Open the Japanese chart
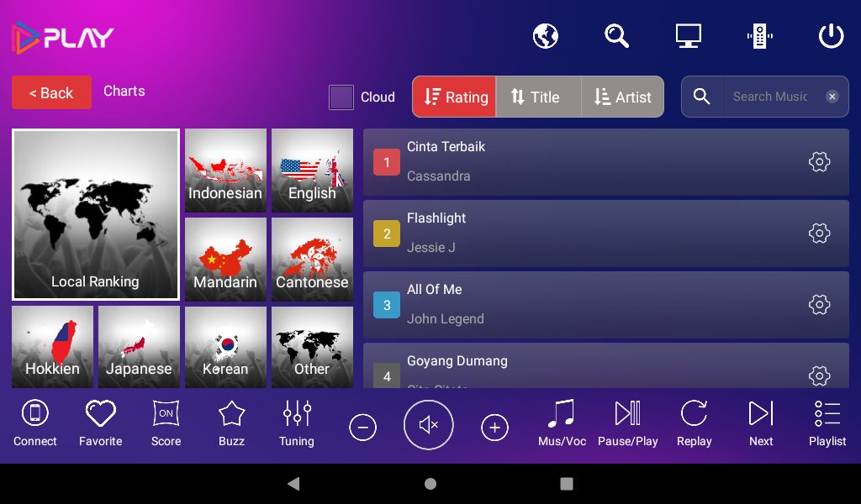Screen dimensions: 861x504 139,347
